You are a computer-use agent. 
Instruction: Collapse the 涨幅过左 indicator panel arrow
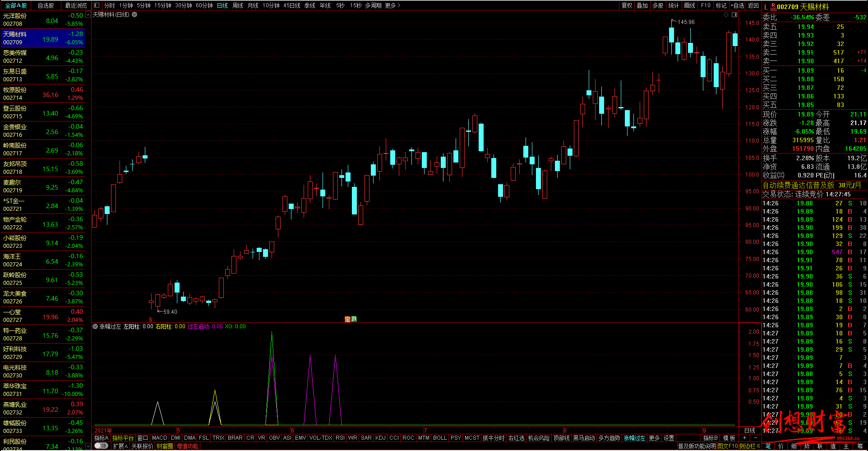[x=95, y=326]
